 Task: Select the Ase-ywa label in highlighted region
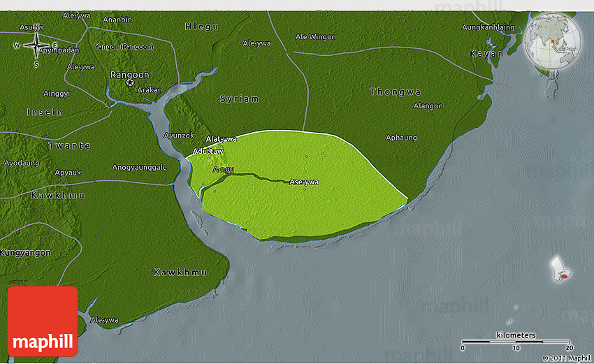[x=304, y=182]
